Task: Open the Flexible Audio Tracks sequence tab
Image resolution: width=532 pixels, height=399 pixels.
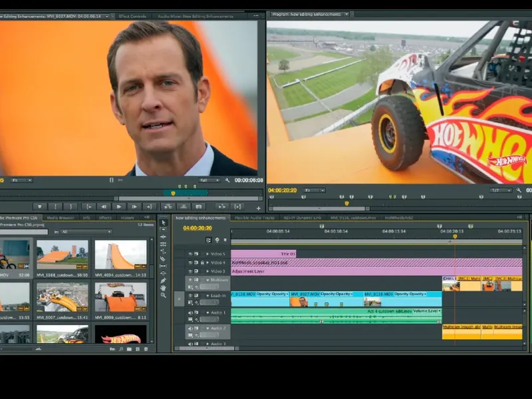Action: click(255, 217)
